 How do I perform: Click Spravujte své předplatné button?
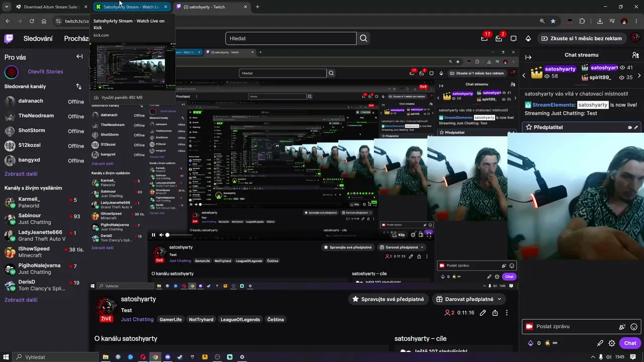click(388, 299)
